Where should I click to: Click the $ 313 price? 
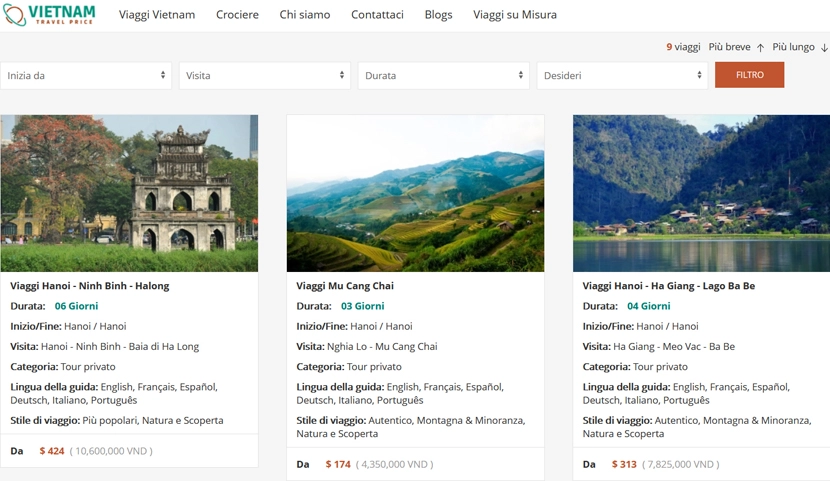click(x=624, y=465)
